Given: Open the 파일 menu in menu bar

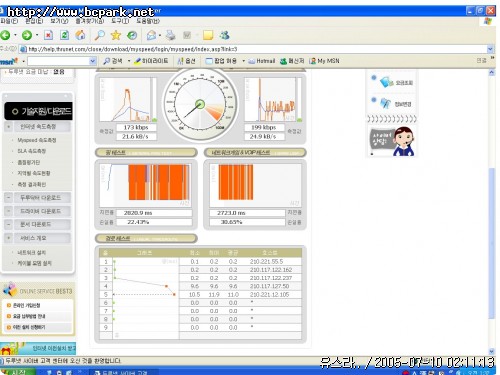Looking at the screenshot, I should pos(9,21).
